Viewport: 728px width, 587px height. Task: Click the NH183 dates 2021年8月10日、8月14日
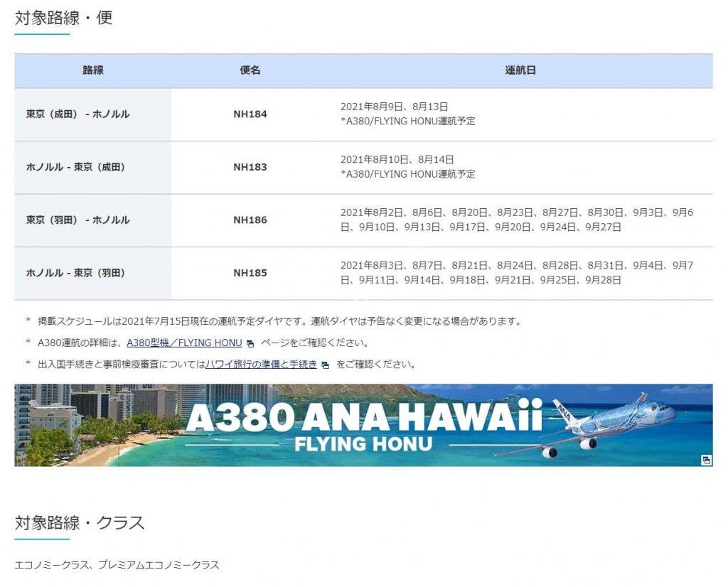pyautogui.click(x=397, y=160)
